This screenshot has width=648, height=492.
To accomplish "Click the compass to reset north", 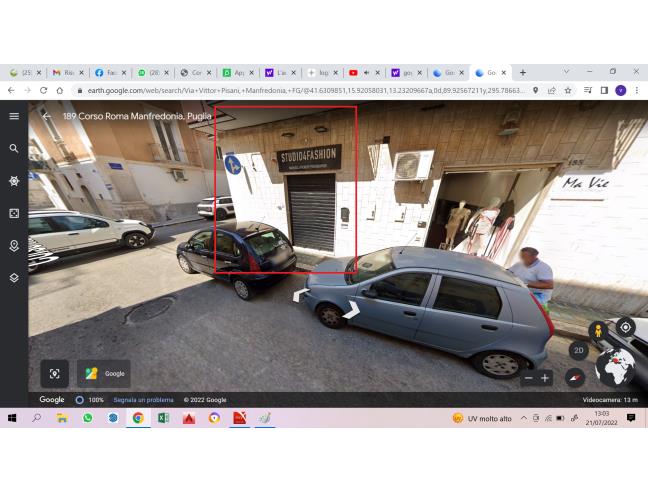I will tap(574, 377).
